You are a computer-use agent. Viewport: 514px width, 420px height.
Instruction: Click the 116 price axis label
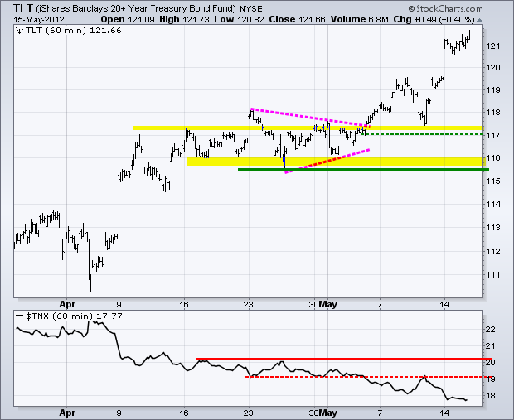[493, 158]
